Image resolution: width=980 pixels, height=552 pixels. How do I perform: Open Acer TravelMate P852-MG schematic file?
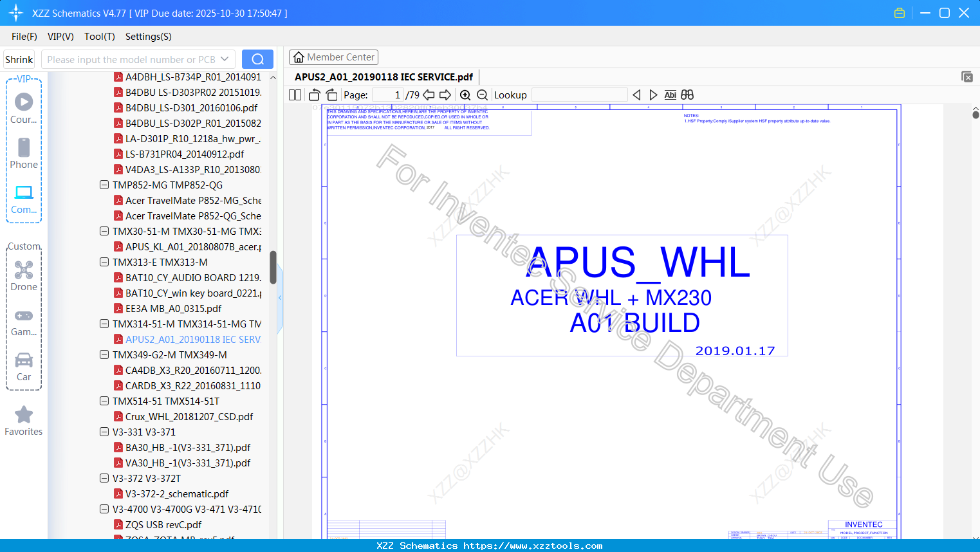pos(187,201)
